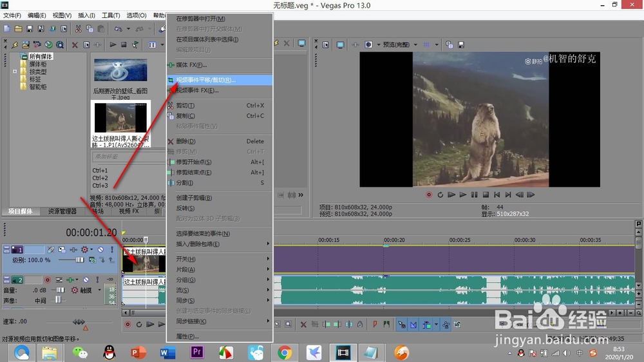644x362 pixels.
Task: Start media preview in project media toolbar
Action: [x=113, y=44]
